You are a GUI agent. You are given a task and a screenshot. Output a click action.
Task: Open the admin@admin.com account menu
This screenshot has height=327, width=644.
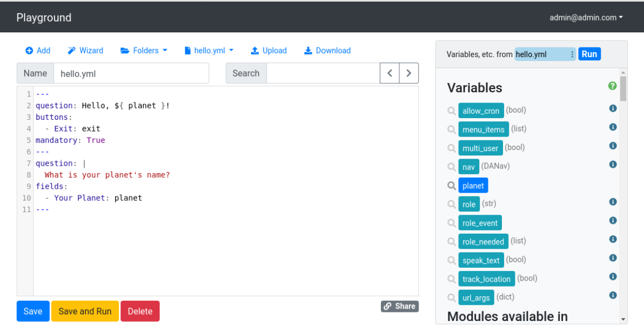586,18
